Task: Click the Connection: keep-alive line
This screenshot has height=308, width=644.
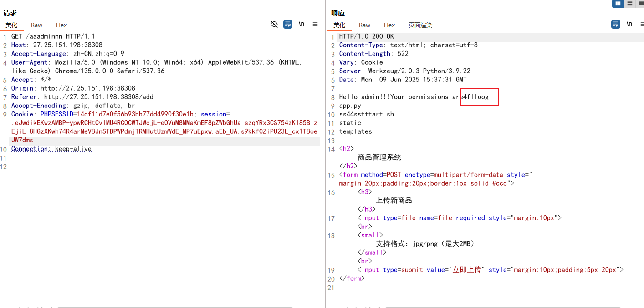Action: (51, 149)
